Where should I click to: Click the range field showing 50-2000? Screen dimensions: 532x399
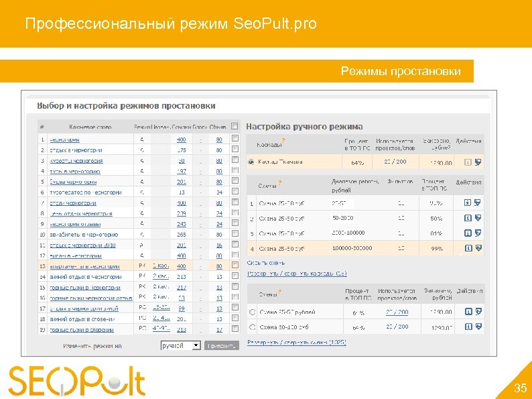click(342, 218)
